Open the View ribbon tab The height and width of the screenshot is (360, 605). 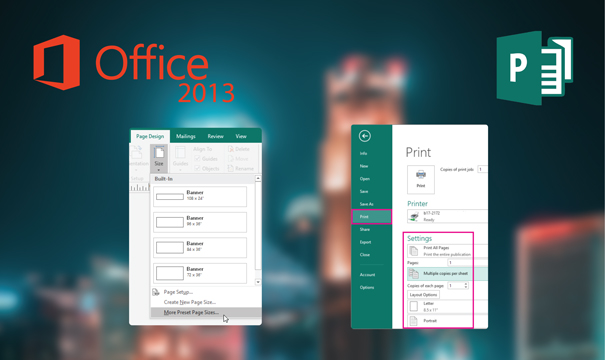click(241, 136)
